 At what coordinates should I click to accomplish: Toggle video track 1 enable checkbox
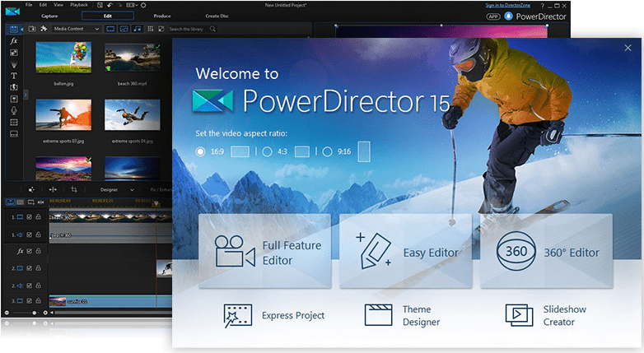coord(29,217)
